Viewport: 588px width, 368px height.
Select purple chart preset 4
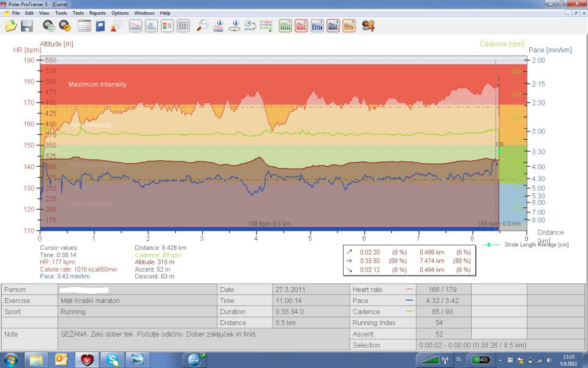click(333, 26)
